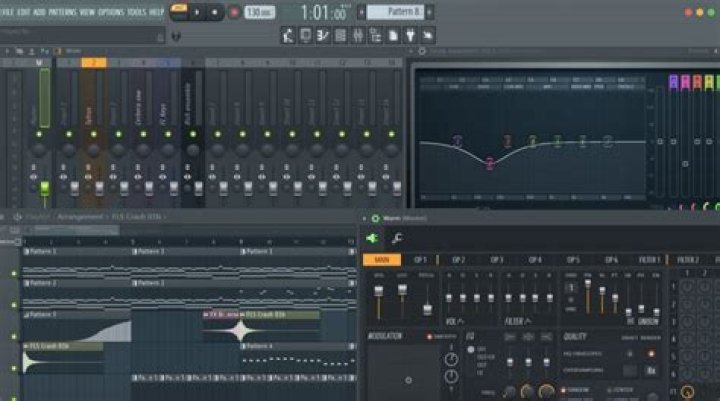Open the EDIT menu
Viewport: 720px width, 401px height.
click(x=23, y=12)
